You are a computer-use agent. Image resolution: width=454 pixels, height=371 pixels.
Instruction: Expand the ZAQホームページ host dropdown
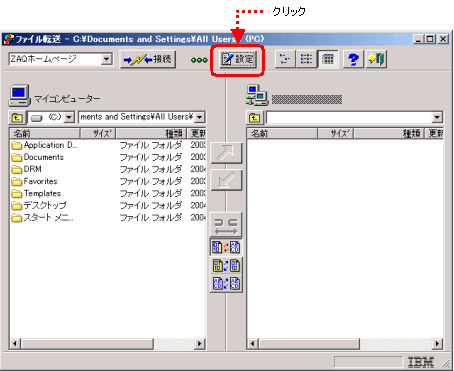coord(106,59)
